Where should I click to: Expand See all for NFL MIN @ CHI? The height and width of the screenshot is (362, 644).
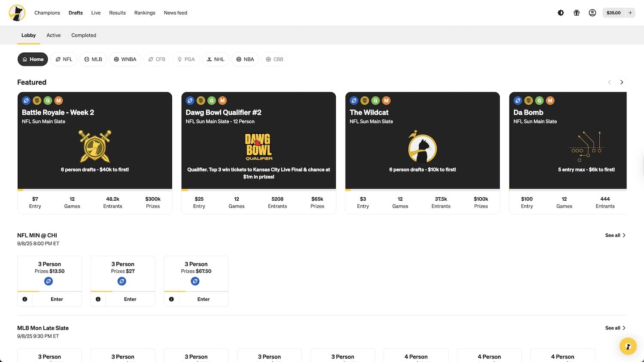pos(615,235)
